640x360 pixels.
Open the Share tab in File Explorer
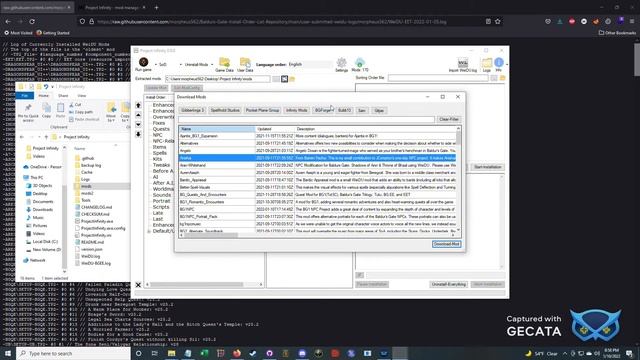coord(63,96)
